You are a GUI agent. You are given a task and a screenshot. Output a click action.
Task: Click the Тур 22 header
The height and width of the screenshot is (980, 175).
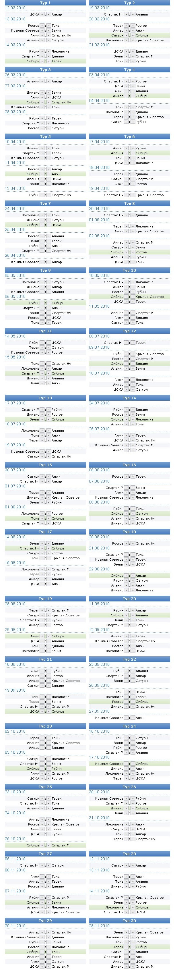click(129, 659)
